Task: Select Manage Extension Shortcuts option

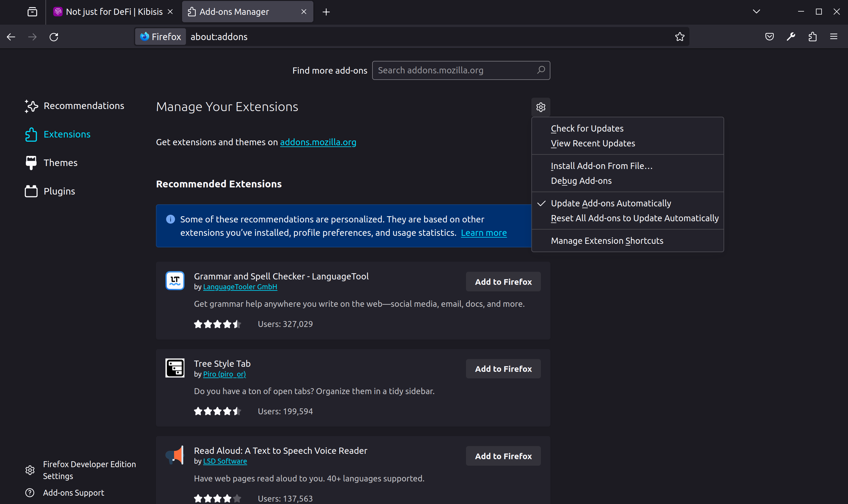Action: [607, 241]
